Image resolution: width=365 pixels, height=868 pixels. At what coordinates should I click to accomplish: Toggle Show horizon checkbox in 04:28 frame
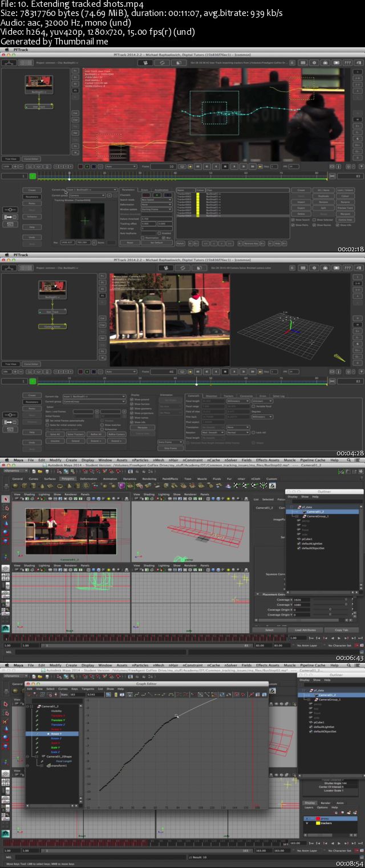tap(131, 404)
